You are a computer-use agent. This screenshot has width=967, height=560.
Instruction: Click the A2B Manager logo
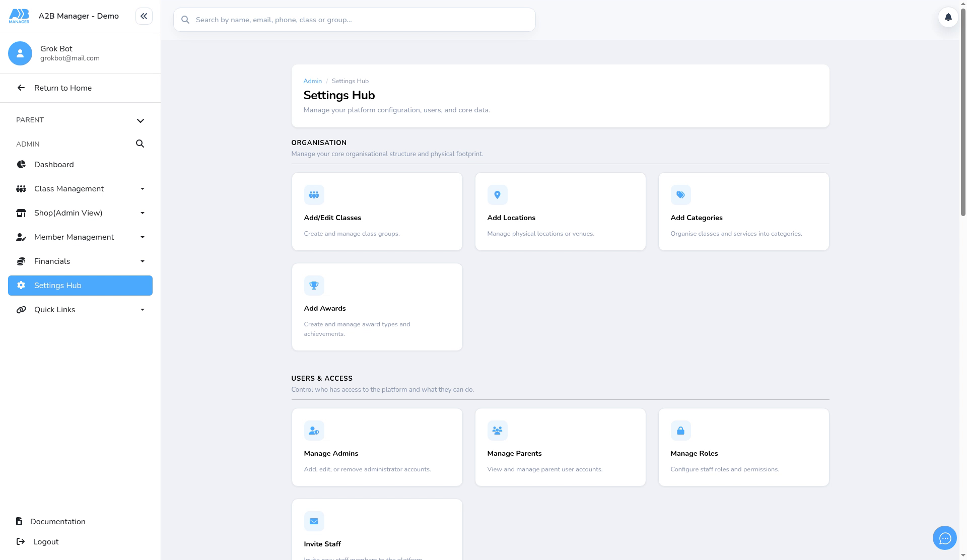[19, 16]
